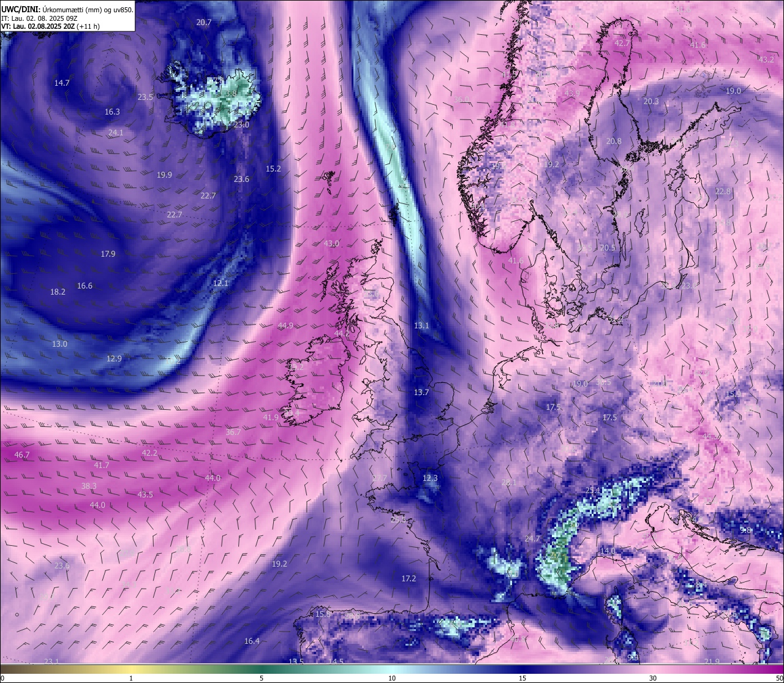Image resolution: width=784 pixels, height=683 pixels.
Task: Click the 50 tick on the color scale
Action: click(779, 678)
